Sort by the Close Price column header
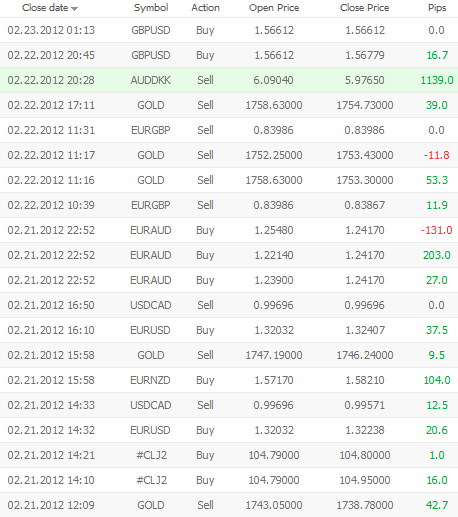The width and height of the screenshot is (458, 517). point(365,8)
